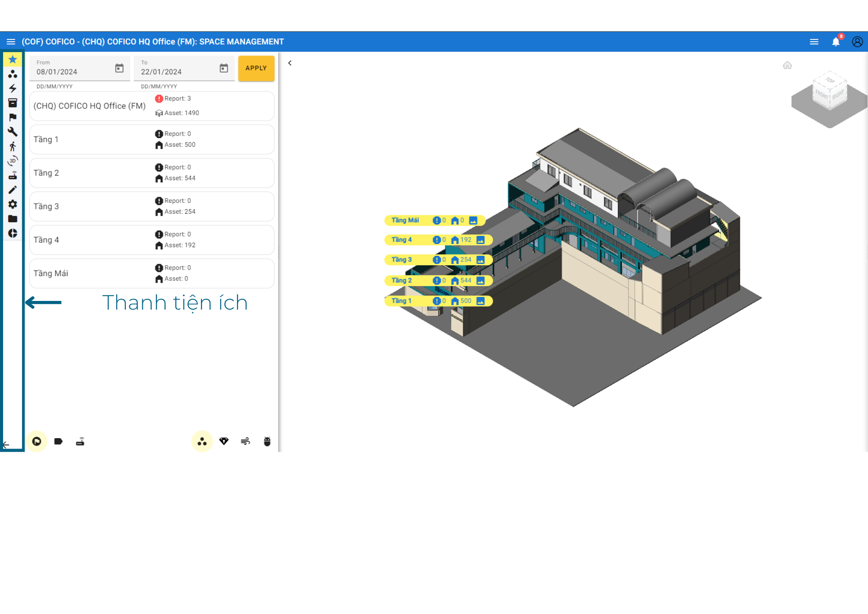This screenshot has width=868, height=614.
Task: Activate the 3D rotate view icon
Action: click(x=13, y=161)
